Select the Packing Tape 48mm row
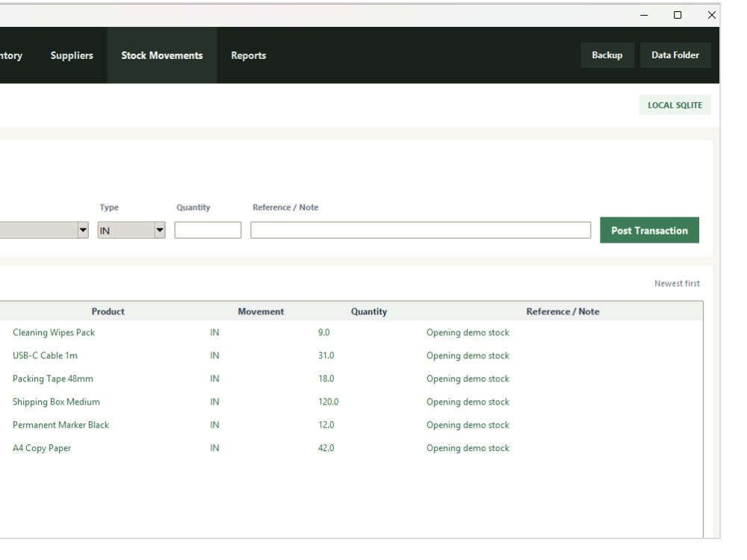747x560 pixels. click(x=351, y=379)
